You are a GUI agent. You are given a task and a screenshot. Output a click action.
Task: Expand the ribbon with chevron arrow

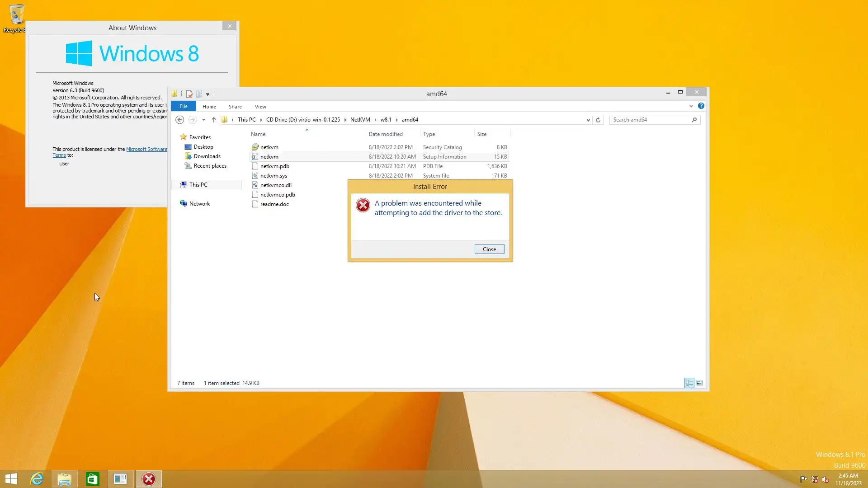[x=691, y=106]
